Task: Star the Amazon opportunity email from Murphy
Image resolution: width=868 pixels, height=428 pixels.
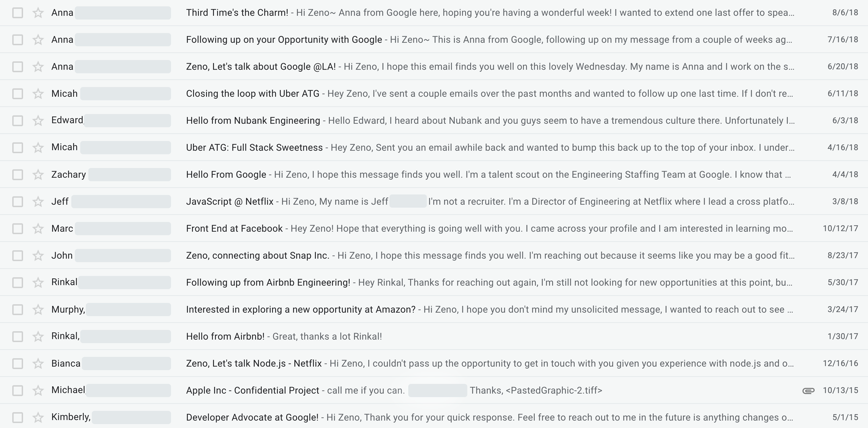Action: (38, 309)
